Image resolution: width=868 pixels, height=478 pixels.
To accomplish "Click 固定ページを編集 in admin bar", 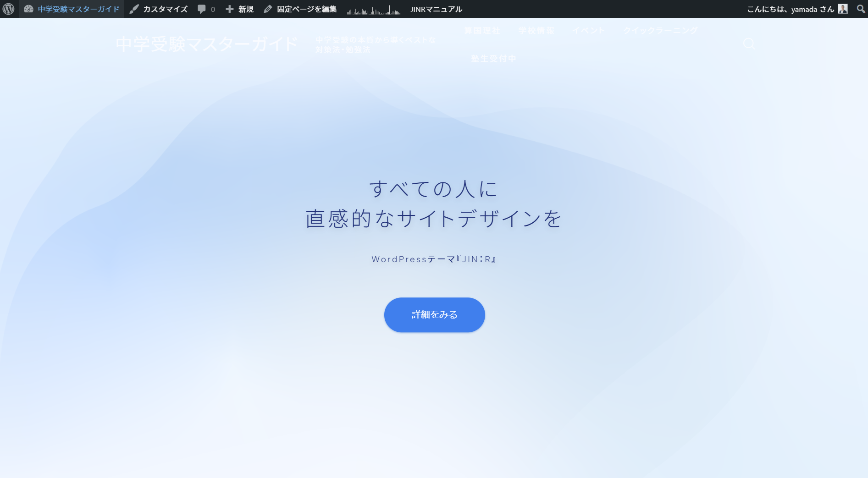I will coord(300,9).
